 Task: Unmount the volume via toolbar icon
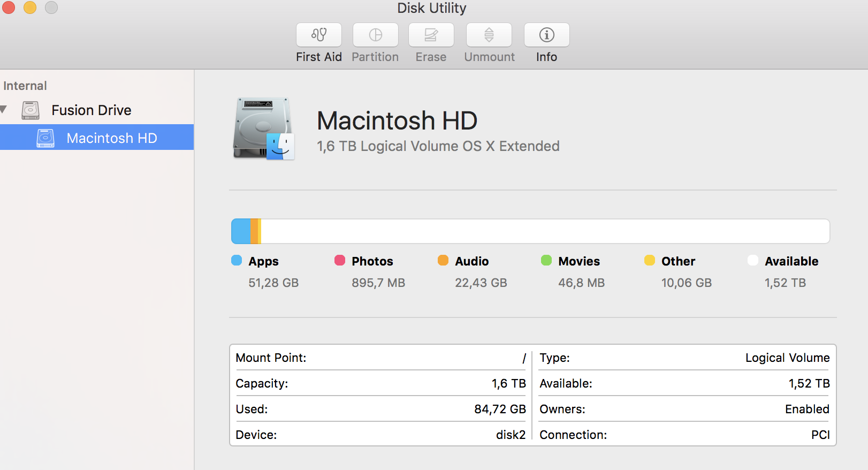[x=489, y=35]
